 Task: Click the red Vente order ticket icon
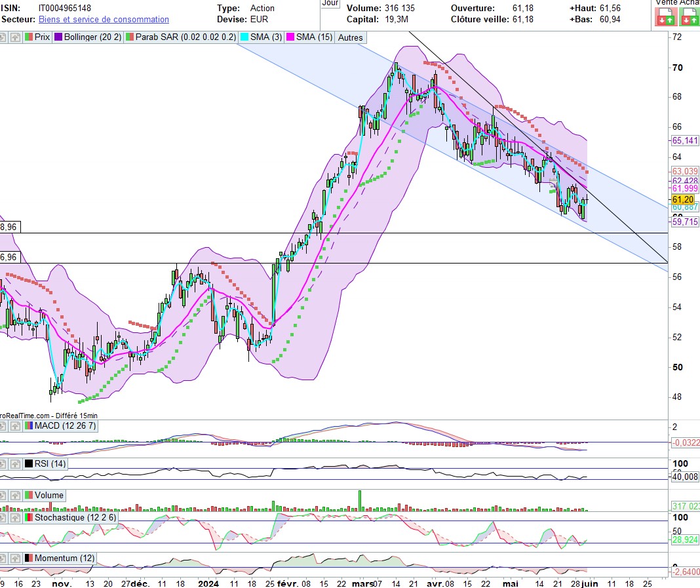tap(666, 17)
